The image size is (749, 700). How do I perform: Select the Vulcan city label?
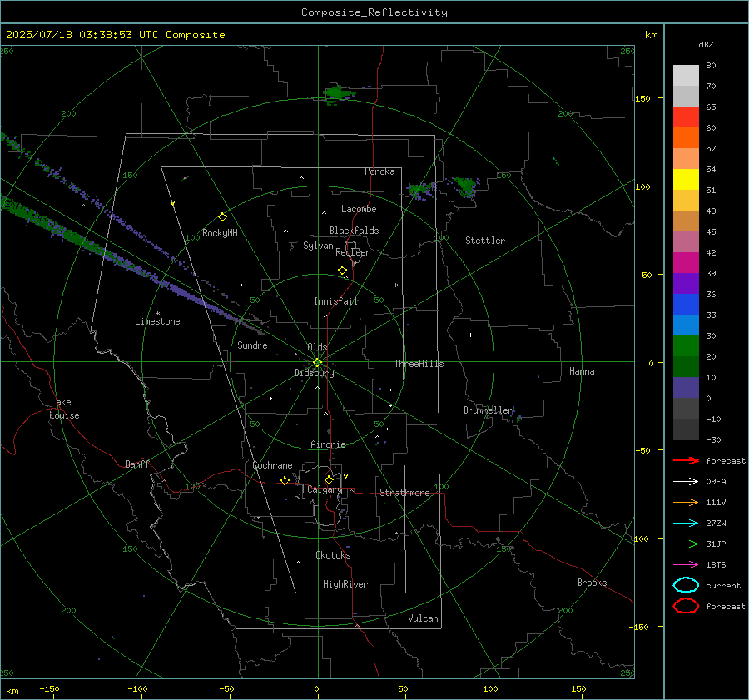tap(424, 618)
